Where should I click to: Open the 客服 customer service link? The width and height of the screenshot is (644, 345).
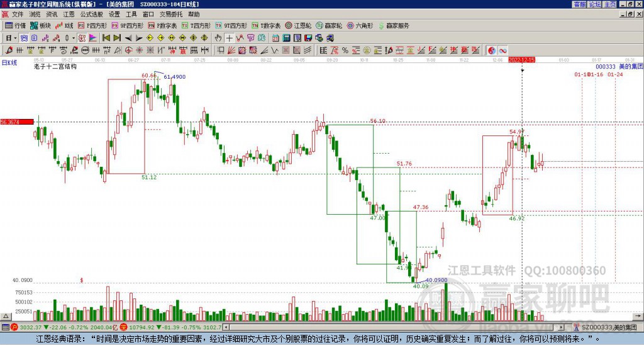point(579,4)
